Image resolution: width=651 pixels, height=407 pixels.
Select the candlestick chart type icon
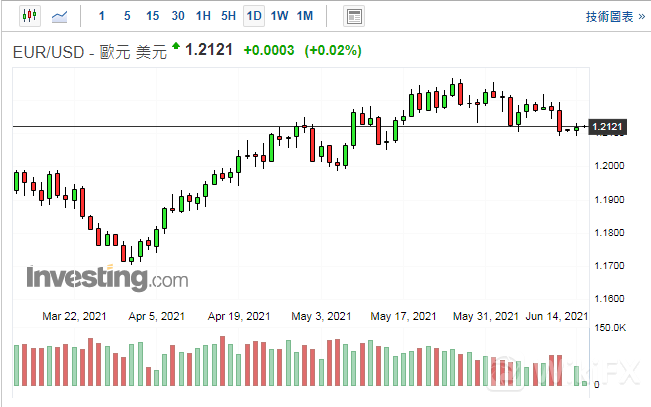click(x=28, y=16)
